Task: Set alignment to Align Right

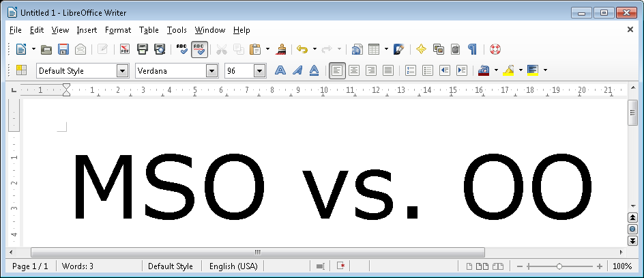Action: (371, 70)
